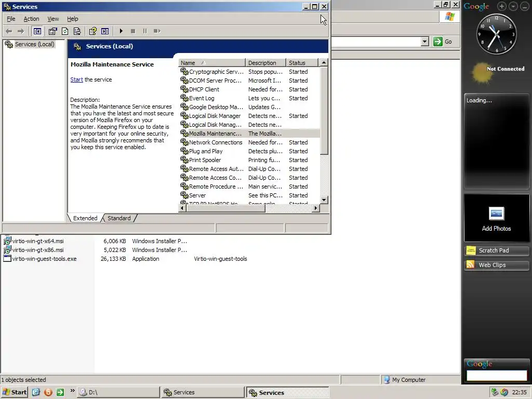Click the services list scroll-down arrow

point(324,200)
